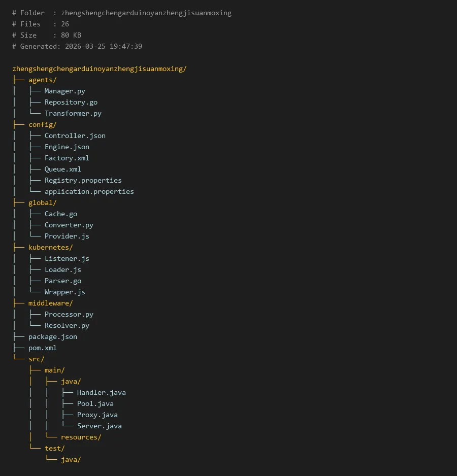The height and width of the screenshot is (476, 457).
Task: Select Provider.js file
Action: pos(67,236)
